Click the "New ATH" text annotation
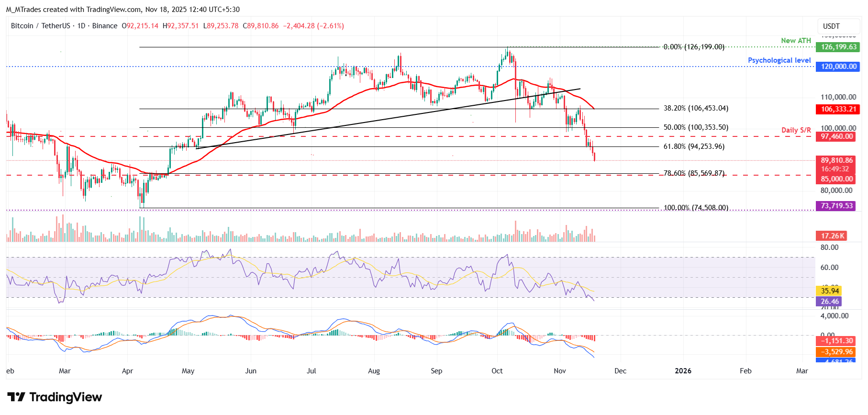This screenshot has height=415, width=868. tap(796, 41)
